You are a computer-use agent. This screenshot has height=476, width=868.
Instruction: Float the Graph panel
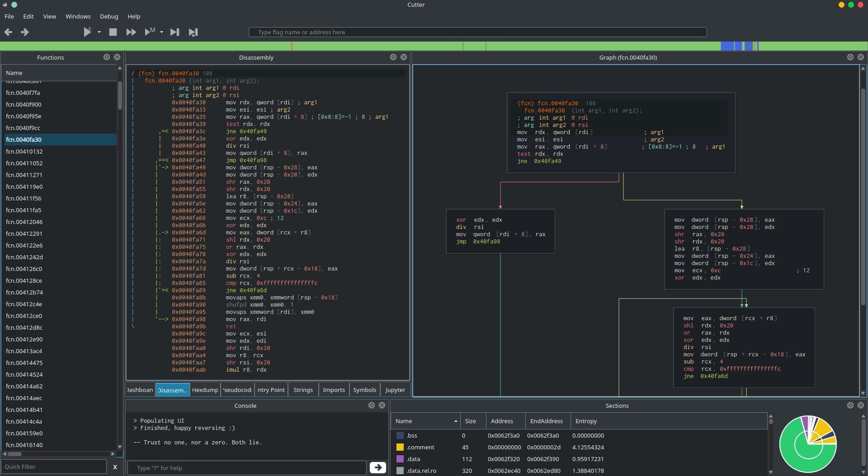(850, 57)
